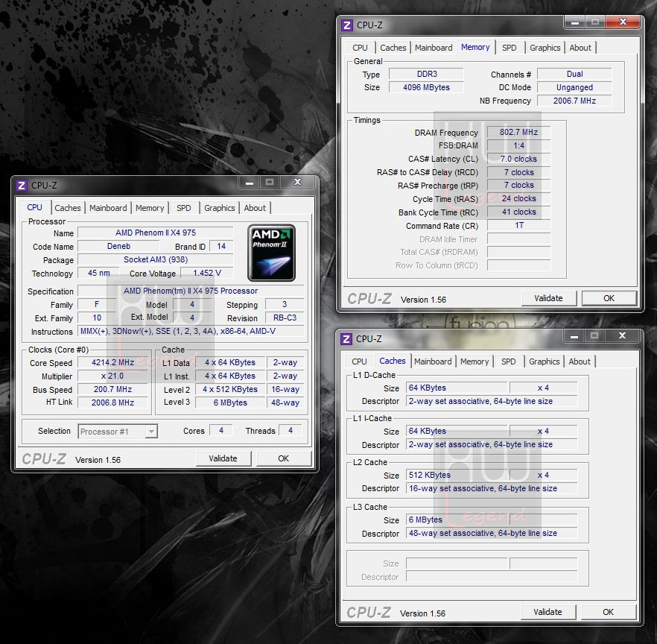Close the CPU tab window
The image size is (657, 644).
297,182
